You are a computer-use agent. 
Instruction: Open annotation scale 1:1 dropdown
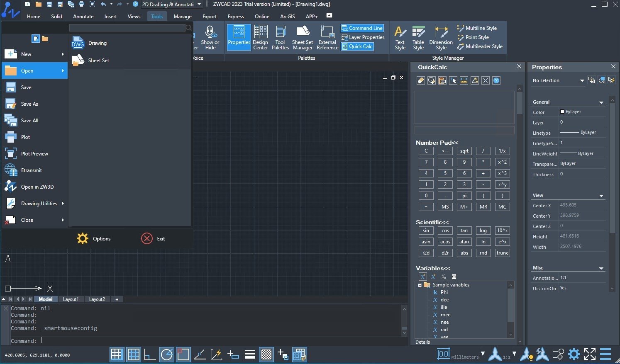(514, 354)
